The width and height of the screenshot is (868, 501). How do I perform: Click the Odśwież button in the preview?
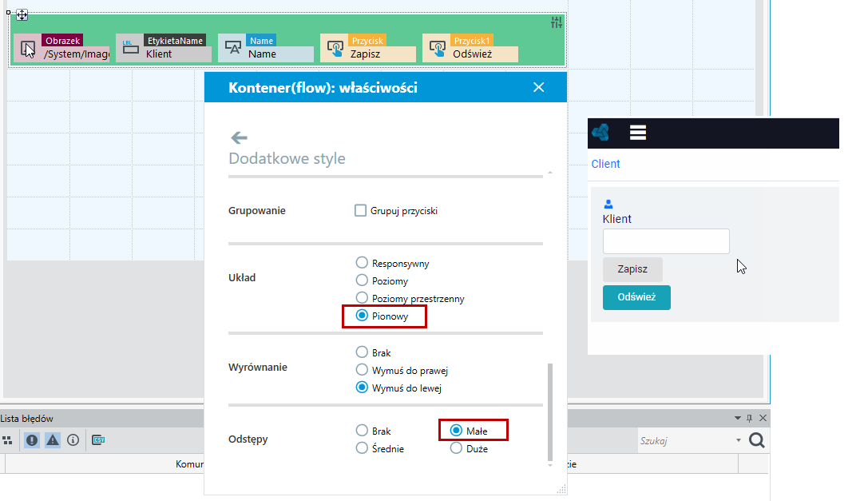[x=636, y=297]
